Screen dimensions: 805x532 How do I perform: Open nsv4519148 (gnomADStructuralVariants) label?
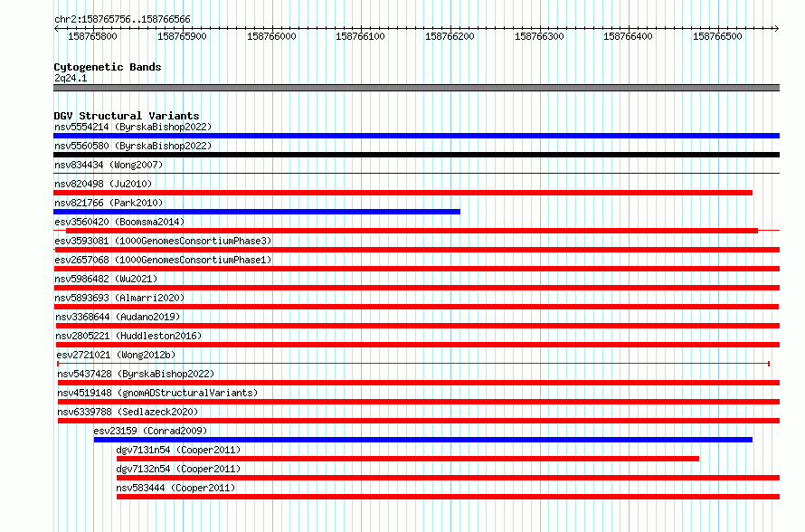click(157, 393)
